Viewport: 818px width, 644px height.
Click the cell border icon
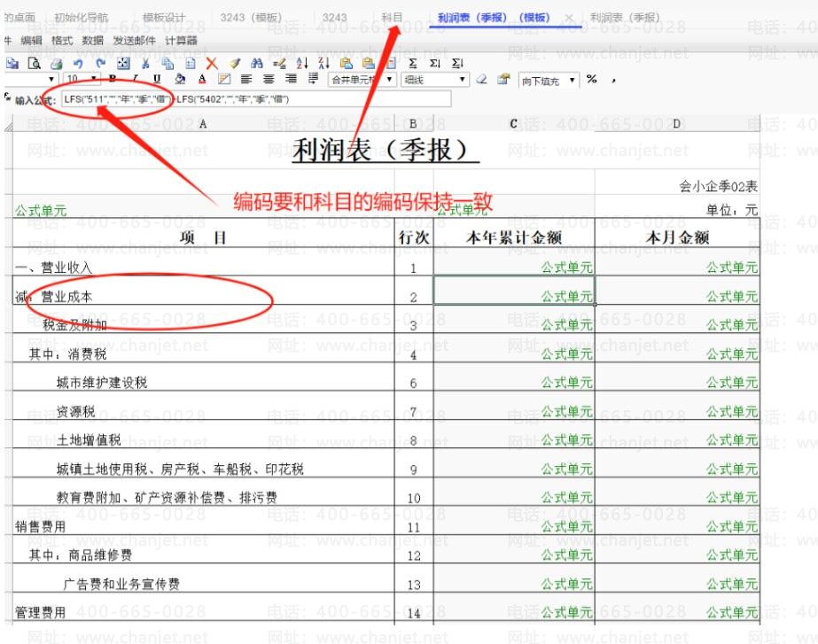click(224, 79)
